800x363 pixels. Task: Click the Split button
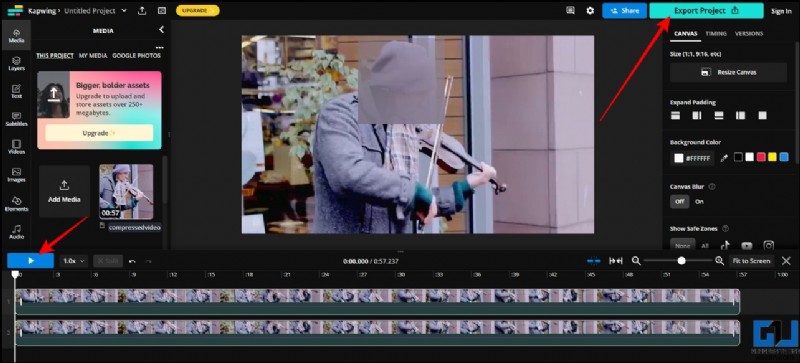pyautogui.click(x=108, y=261)
